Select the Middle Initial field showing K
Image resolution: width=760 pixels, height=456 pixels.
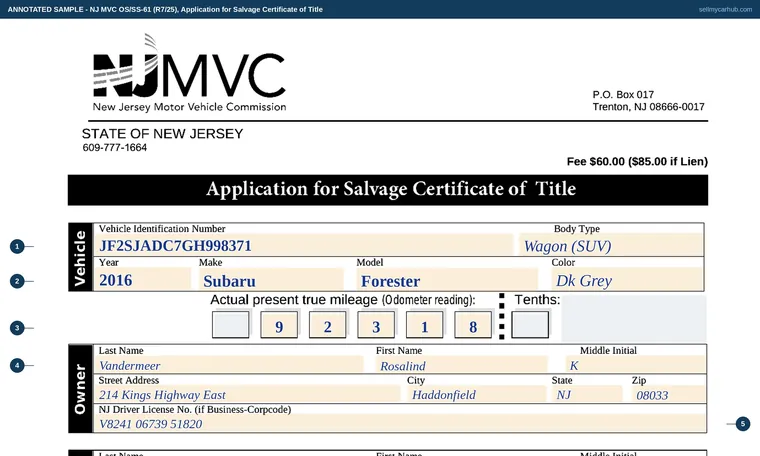635,365
